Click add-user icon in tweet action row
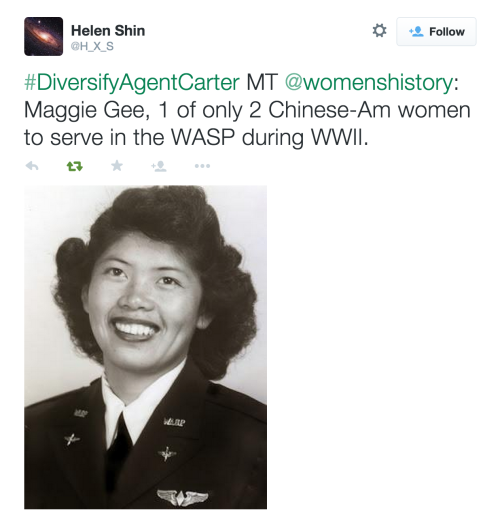Image resolution: width=500 pixels, height=519 pixels. [x=159, y=166]
